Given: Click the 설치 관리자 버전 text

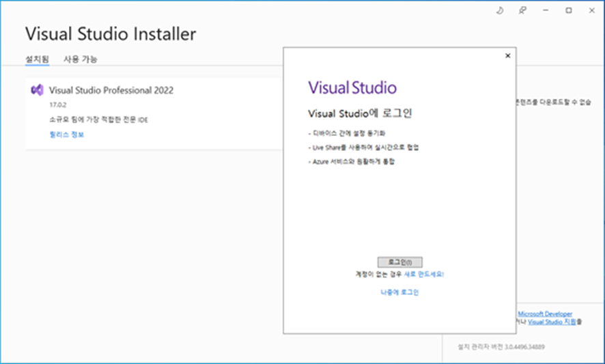Looking at the screenshot, I should pyautogui.click(x=501, y=347).
